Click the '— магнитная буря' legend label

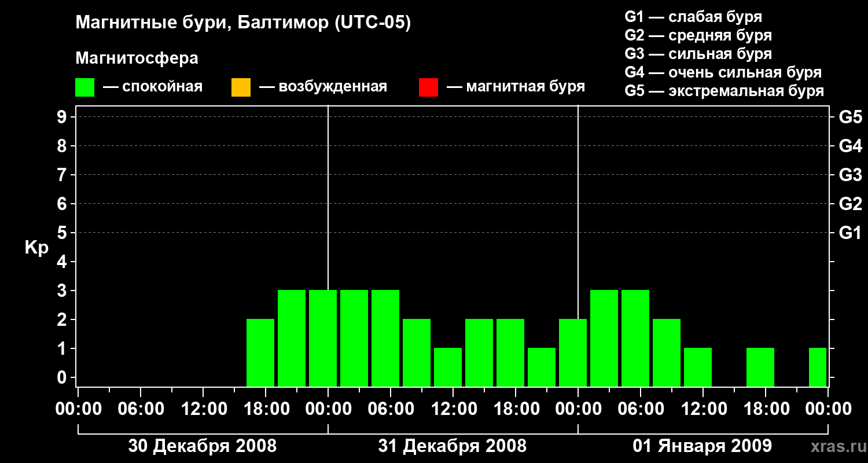click(516, 87)
